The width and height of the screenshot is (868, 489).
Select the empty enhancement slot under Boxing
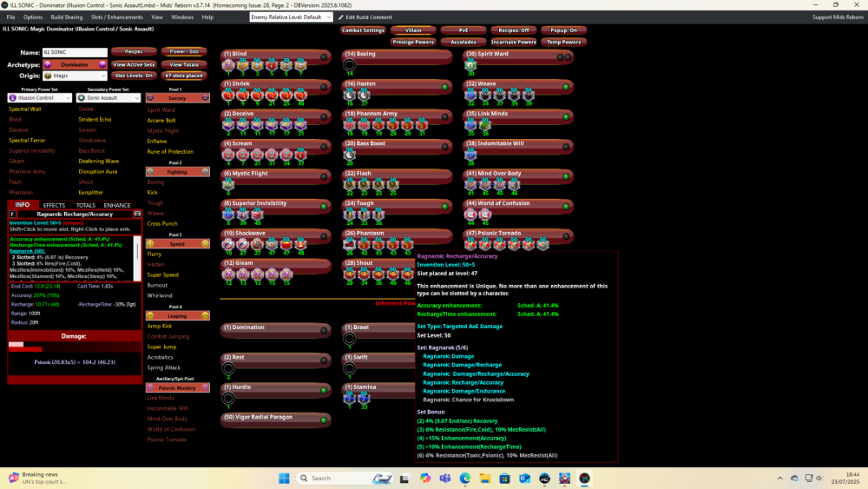click(350, 65)
